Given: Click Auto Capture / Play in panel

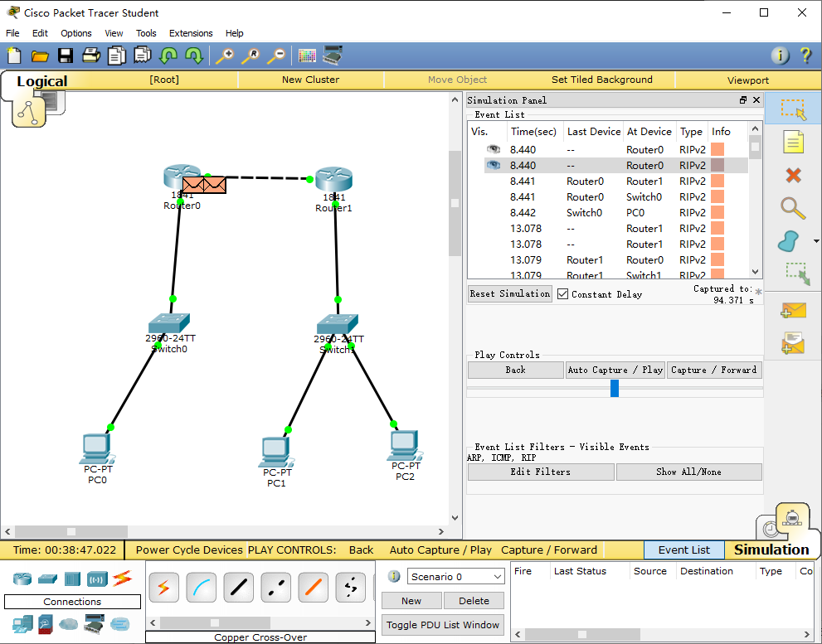Looking at the screenshot, I should [615, 370].
